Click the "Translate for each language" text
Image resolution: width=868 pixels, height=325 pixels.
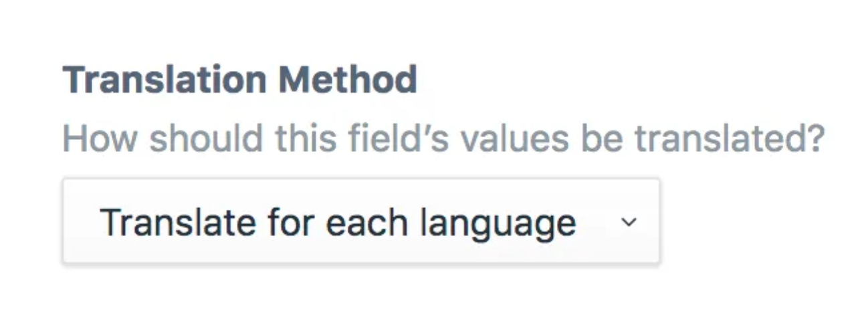coord(338,222)
